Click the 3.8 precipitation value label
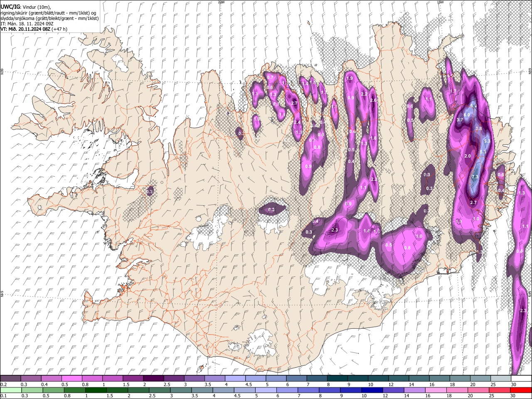The width and height of the screenshot is (532, 399). pyautogui.click(x=478, y=129)
